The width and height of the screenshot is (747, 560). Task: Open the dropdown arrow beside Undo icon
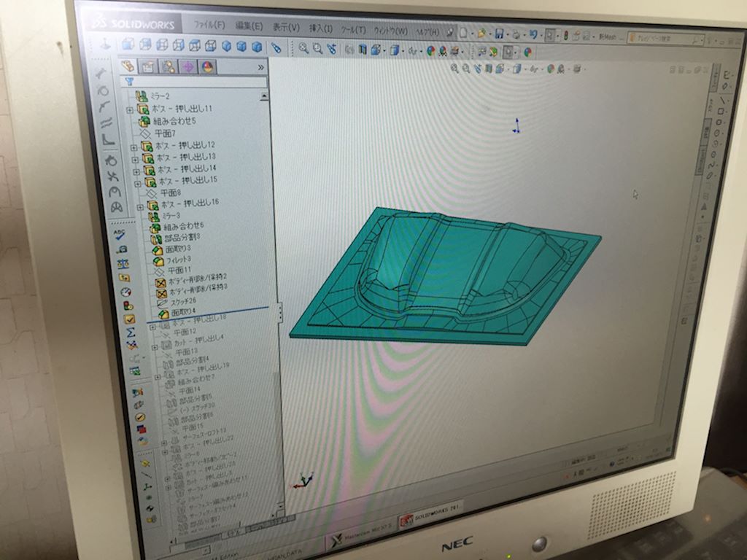(x=541, y=36)
